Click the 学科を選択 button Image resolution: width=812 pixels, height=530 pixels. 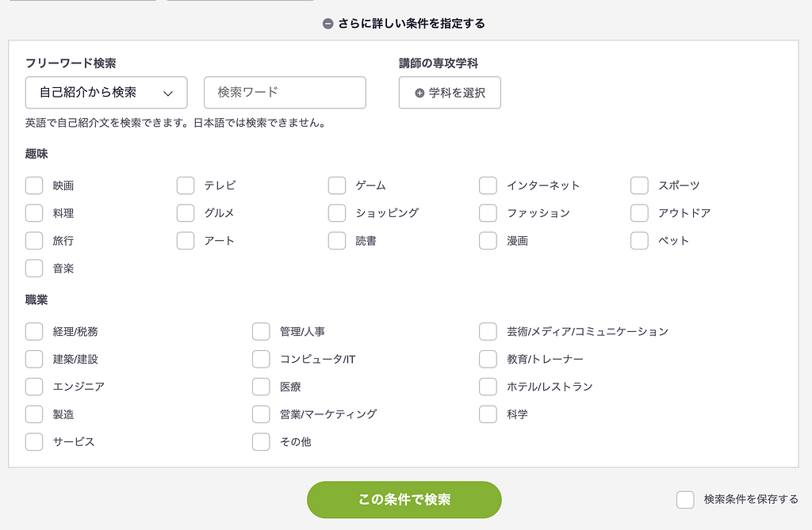450,93
